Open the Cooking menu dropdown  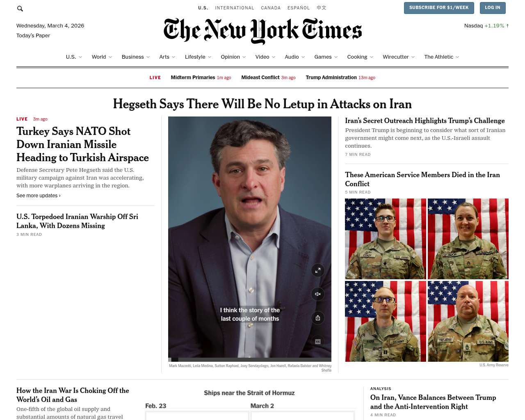[372, 57]
